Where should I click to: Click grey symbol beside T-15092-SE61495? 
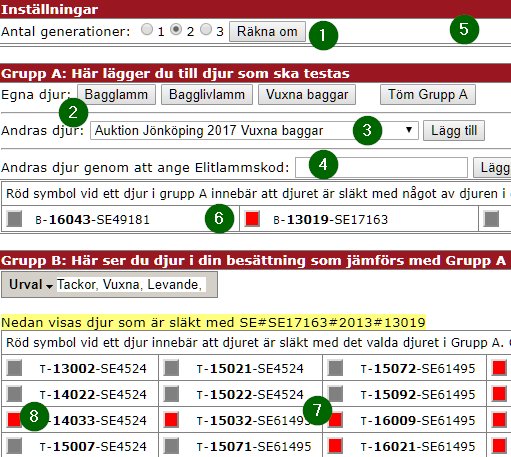pos(335,394)
